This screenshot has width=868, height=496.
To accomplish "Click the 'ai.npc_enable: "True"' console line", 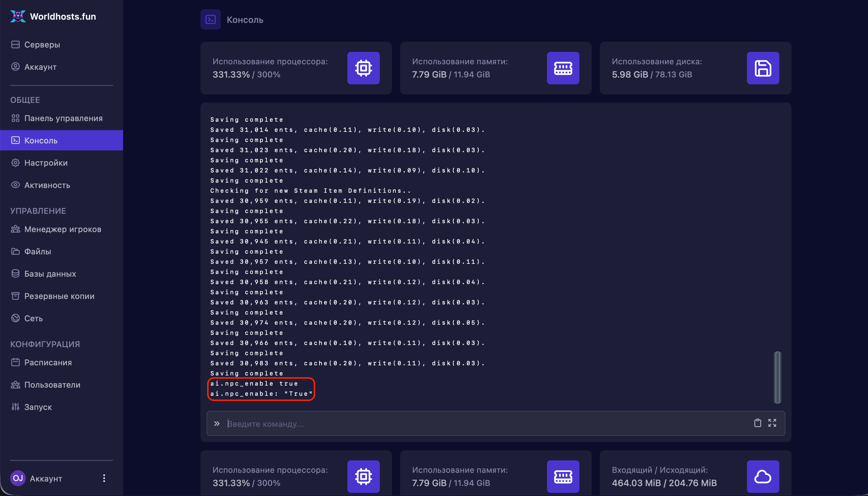I will click(261, 393).
